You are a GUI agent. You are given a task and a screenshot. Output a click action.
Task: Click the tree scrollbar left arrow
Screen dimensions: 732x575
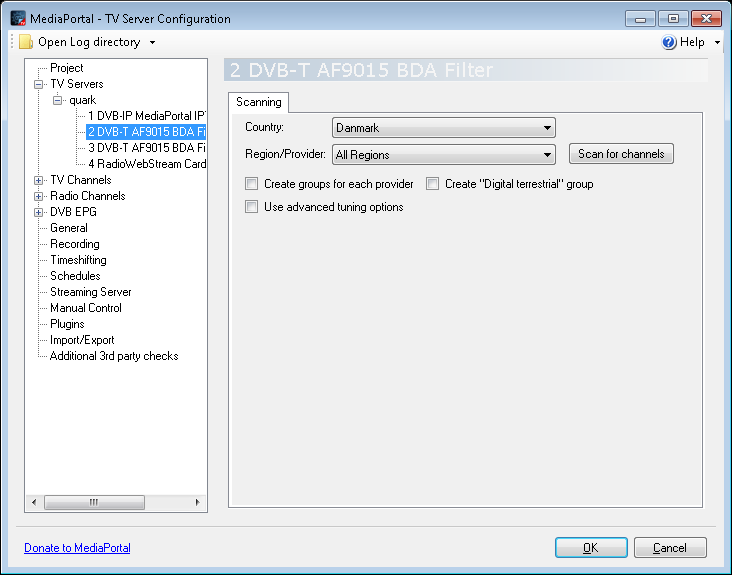point(34,502)
